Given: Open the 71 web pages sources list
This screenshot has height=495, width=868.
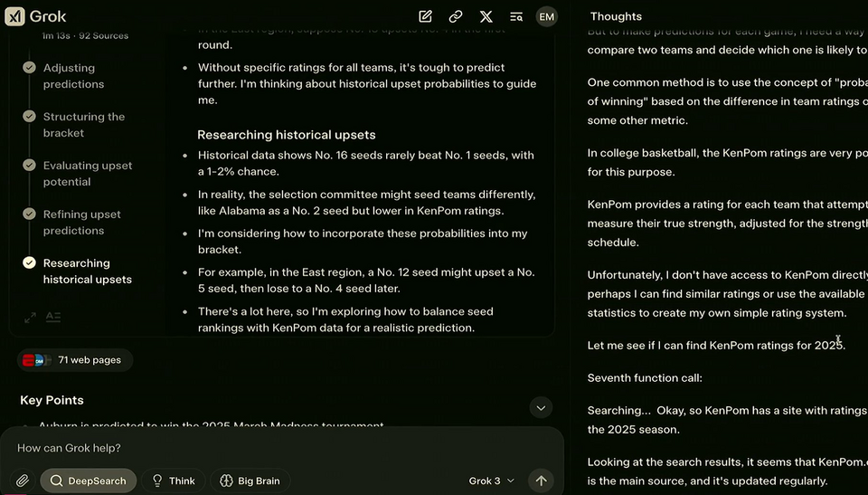Looking at the screenshot, I should pos(75,360).
